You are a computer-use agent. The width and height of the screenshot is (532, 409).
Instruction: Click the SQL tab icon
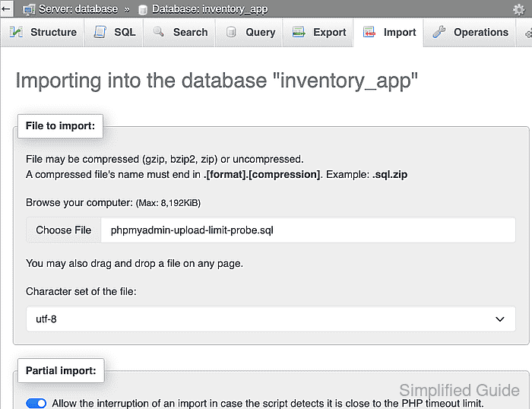(x=100, y=32)
